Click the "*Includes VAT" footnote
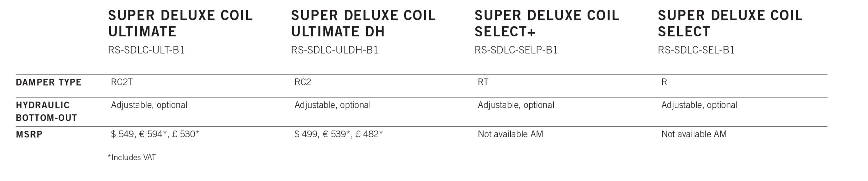 coord(132,158)
